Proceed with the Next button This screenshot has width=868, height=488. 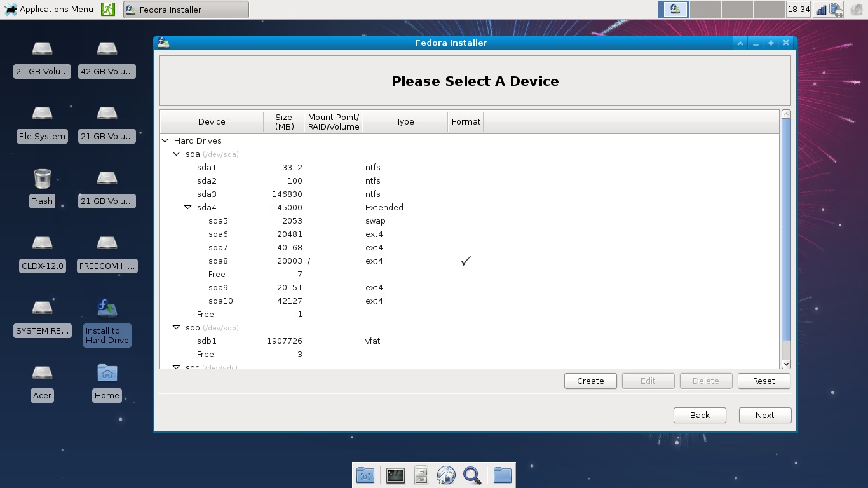[x=765, y=415]
